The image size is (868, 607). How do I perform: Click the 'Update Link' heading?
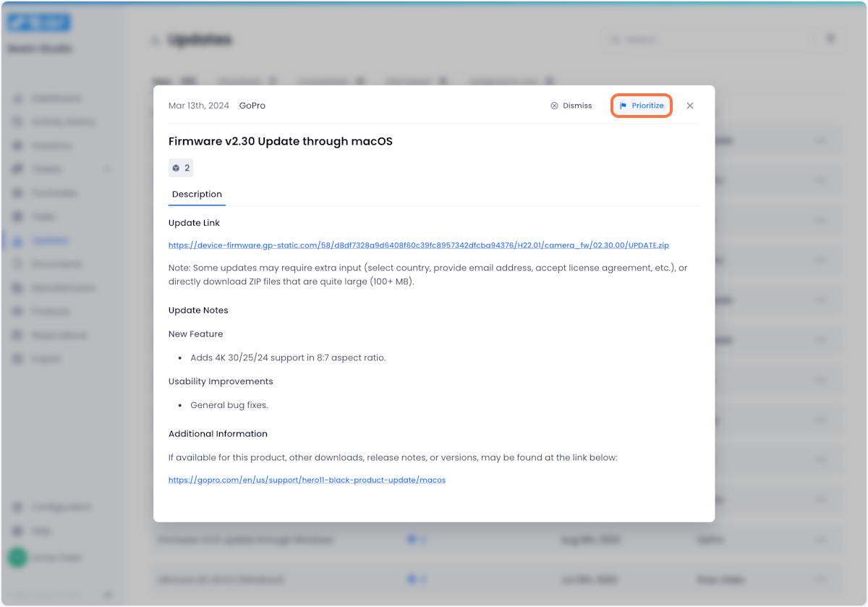click(194, 223)
